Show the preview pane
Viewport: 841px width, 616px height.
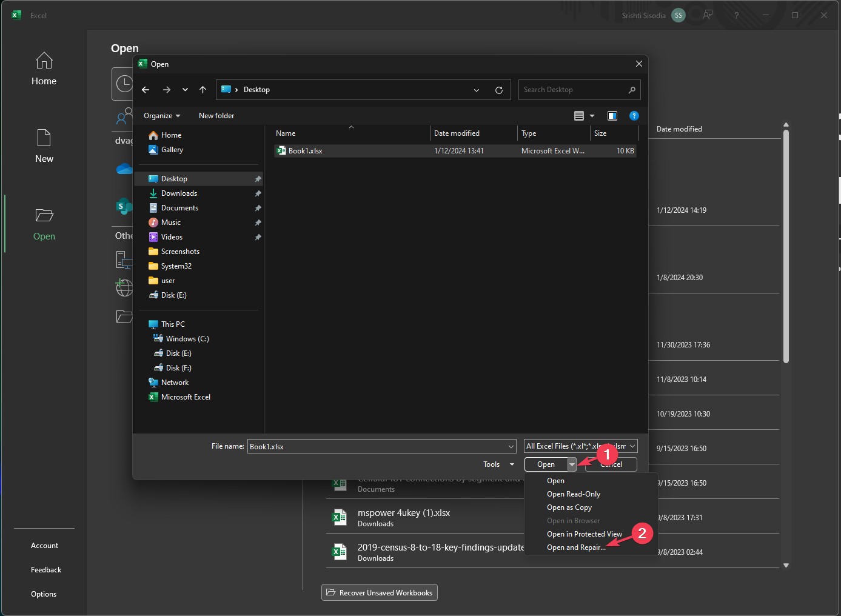[x=612, y=115]
